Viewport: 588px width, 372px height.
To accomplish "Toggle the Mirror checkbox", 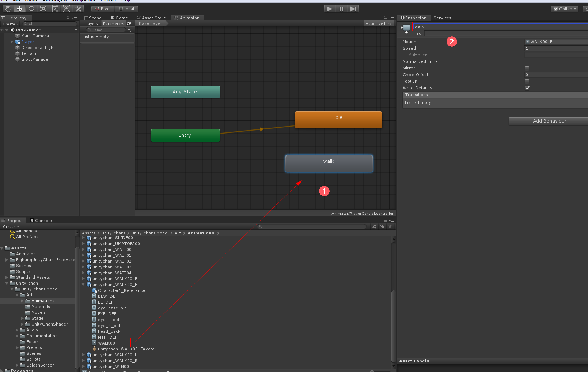I will click(527, 68).
